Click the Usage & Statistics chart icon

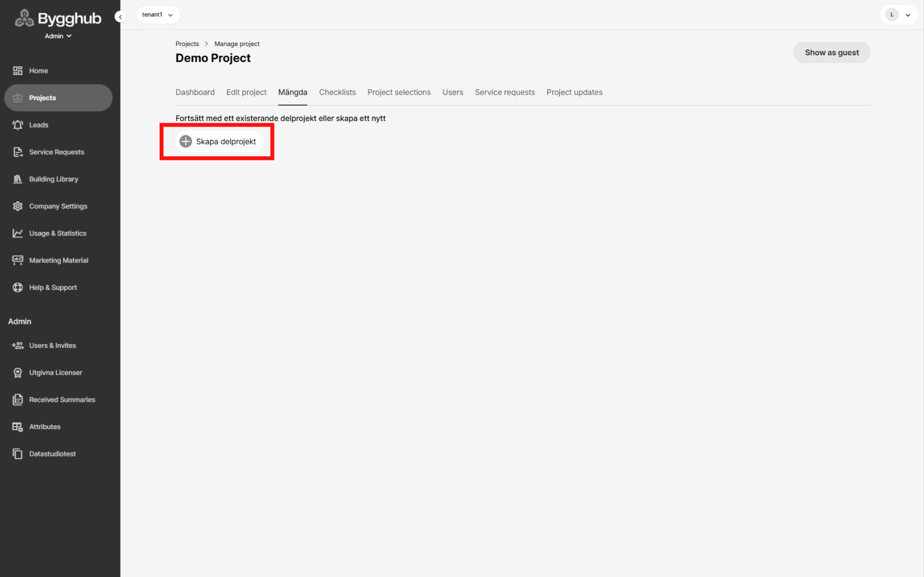(18, 233)
